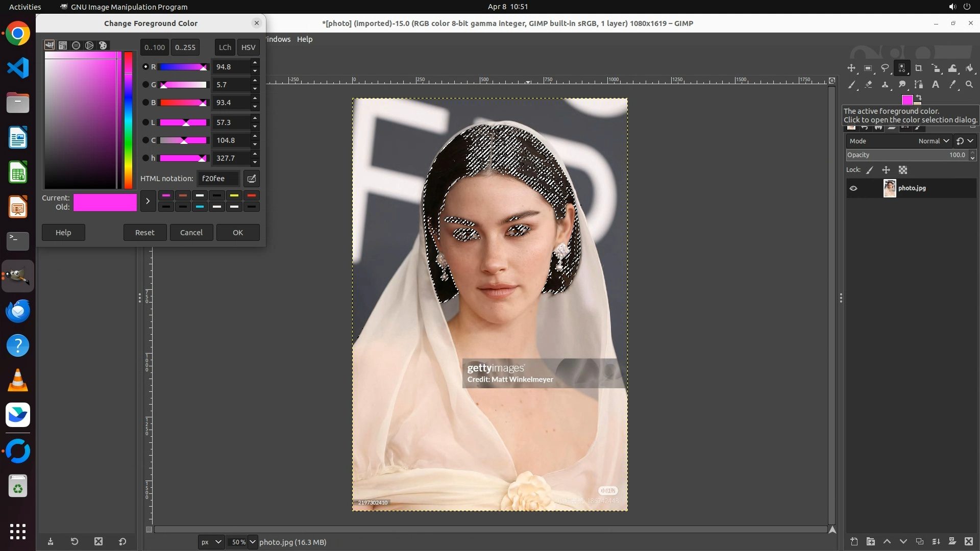
Task: Select the L channel radio button
Action: (x=145, y=122)
